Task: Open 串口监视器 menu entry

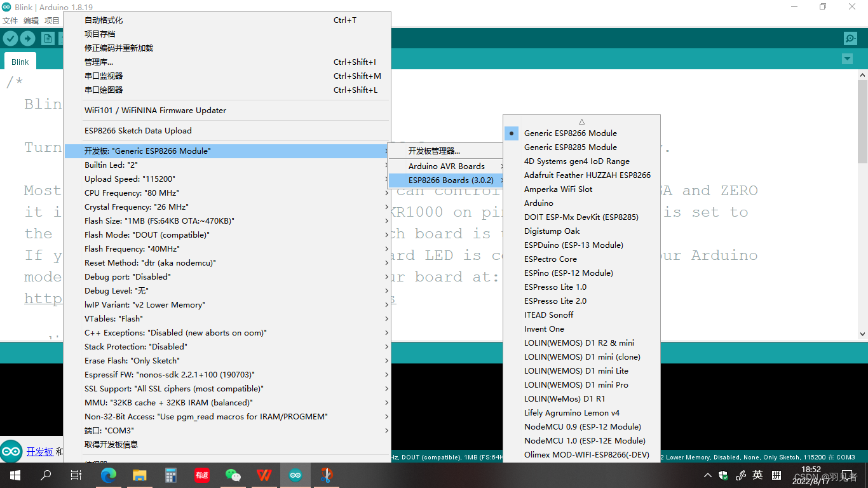Action: (x=227, y=76)
